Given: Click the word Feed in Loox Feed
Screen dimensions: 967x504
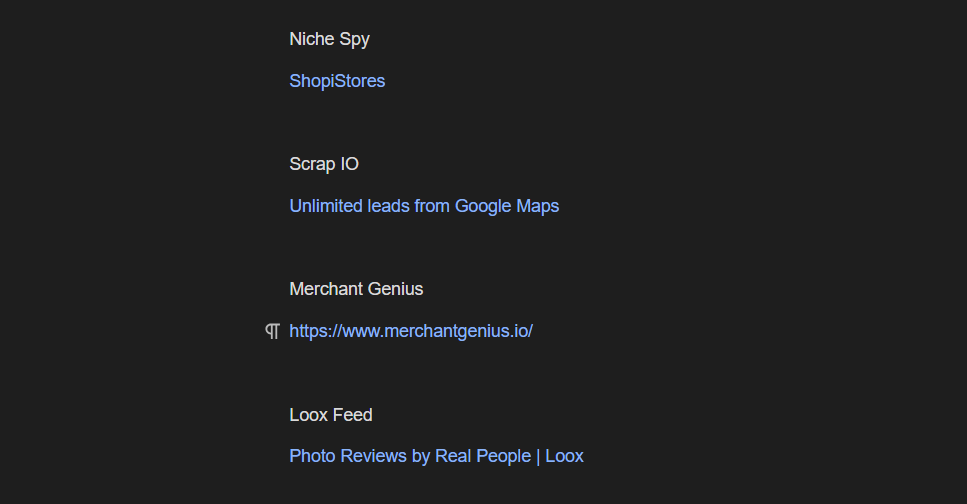Looking at the screenshot, I should (x=354, y=415).
